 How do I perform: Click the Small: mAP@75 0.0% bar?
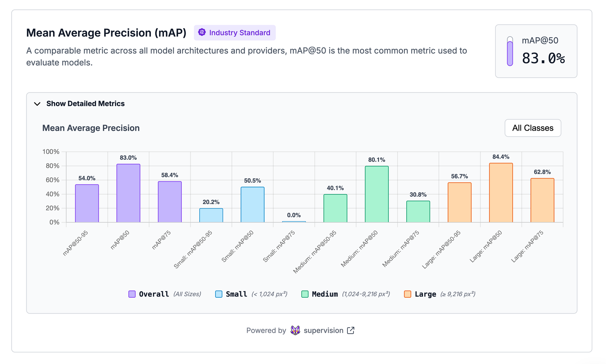(x=294, y=222)
